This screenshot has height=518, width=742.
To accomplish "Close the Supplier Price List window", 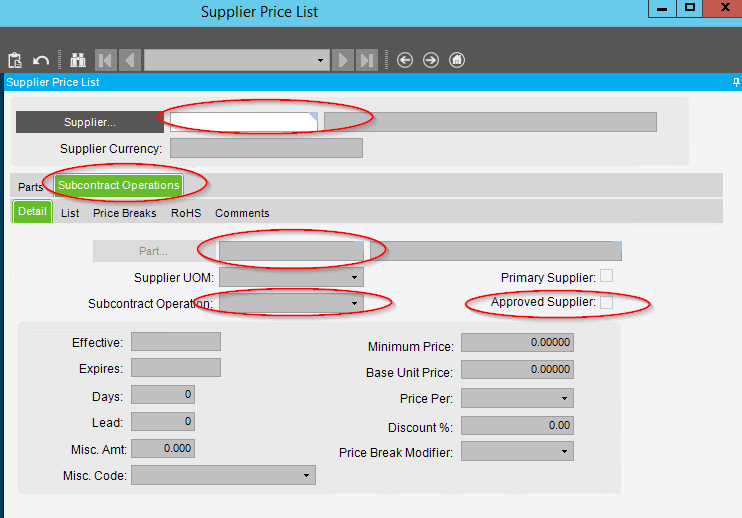I will (x=723, y=8).
